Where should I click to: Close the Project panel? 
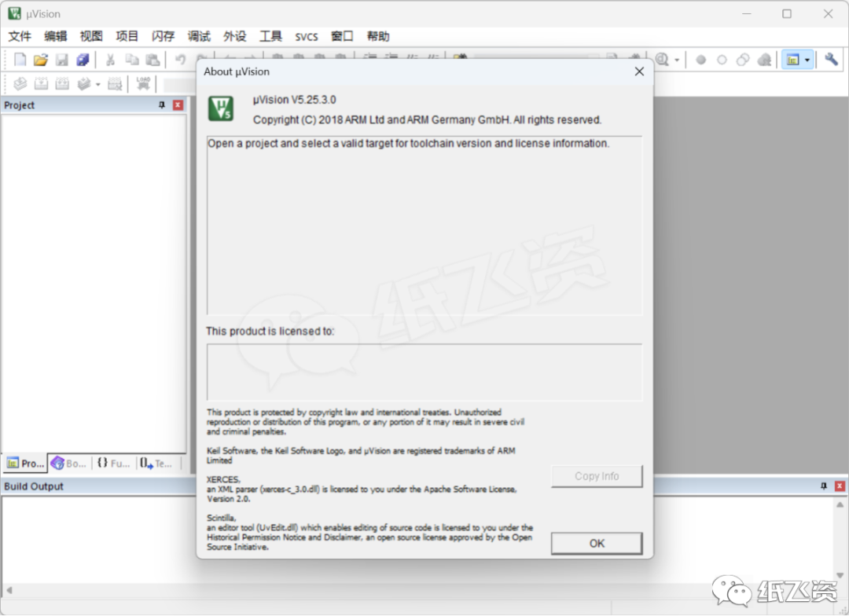click(x=178, y=105)
